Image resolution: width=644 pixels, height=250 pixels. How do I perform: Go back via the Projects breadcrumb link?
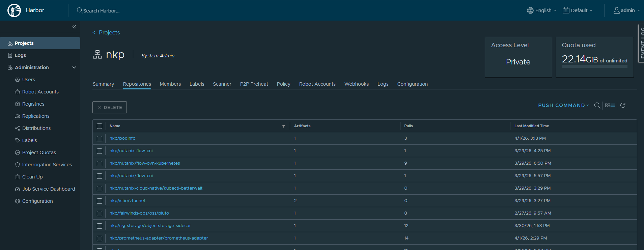pos(109,32)
